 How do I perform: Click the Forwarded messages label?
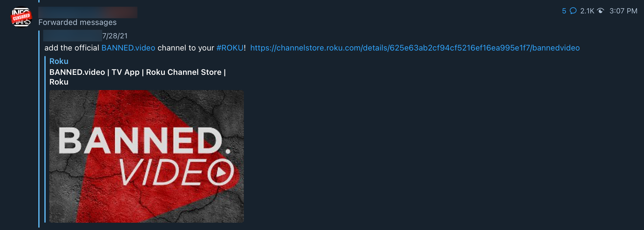pos(77,22)
